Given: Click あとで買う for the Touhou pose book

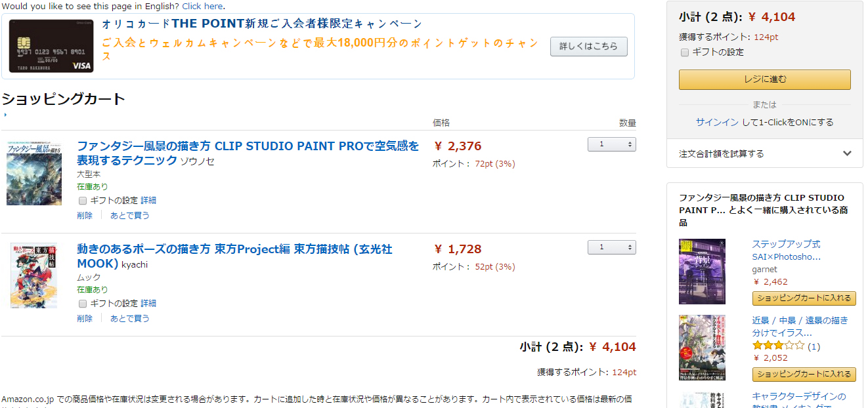Looking at the screenshot, I should [x=130, y=318].
